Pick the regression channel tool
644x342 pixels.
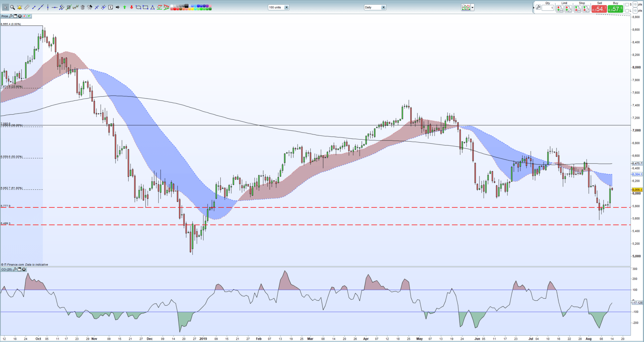pos(76,7)
